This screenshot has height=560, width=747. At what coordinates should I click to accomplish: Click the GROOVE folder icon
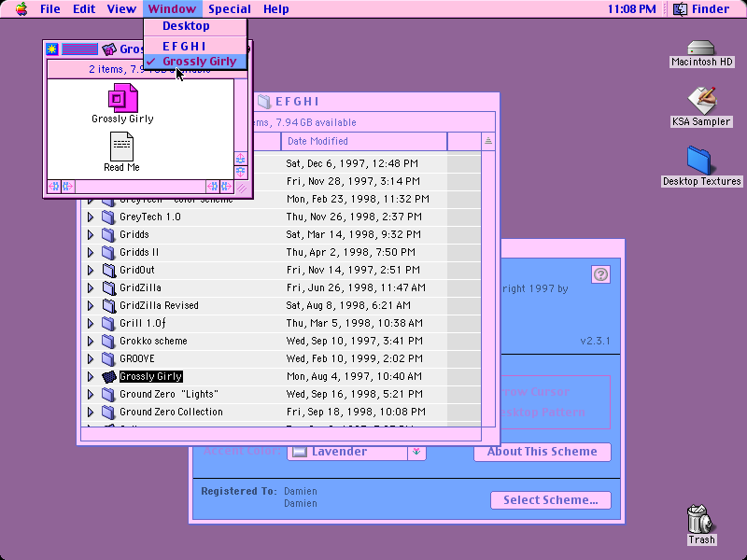pyautogui.click(x=109, y=359)
